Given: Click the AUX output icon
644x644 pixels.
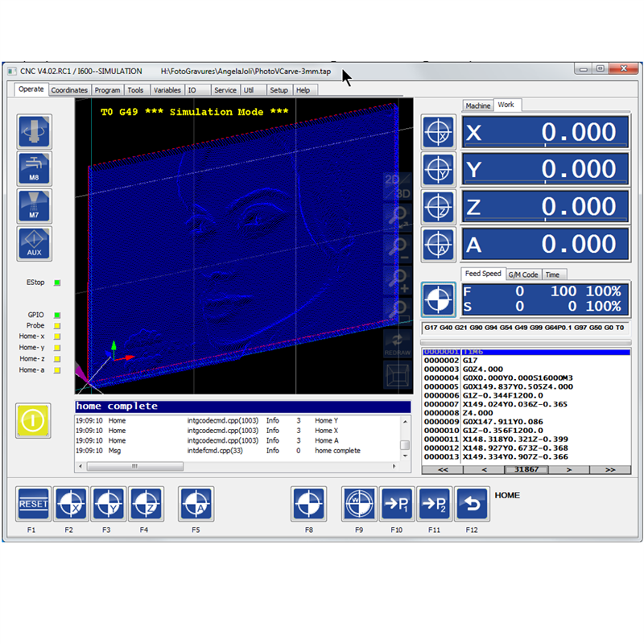Looking at the screenshot, I should (x=35, y=243).
